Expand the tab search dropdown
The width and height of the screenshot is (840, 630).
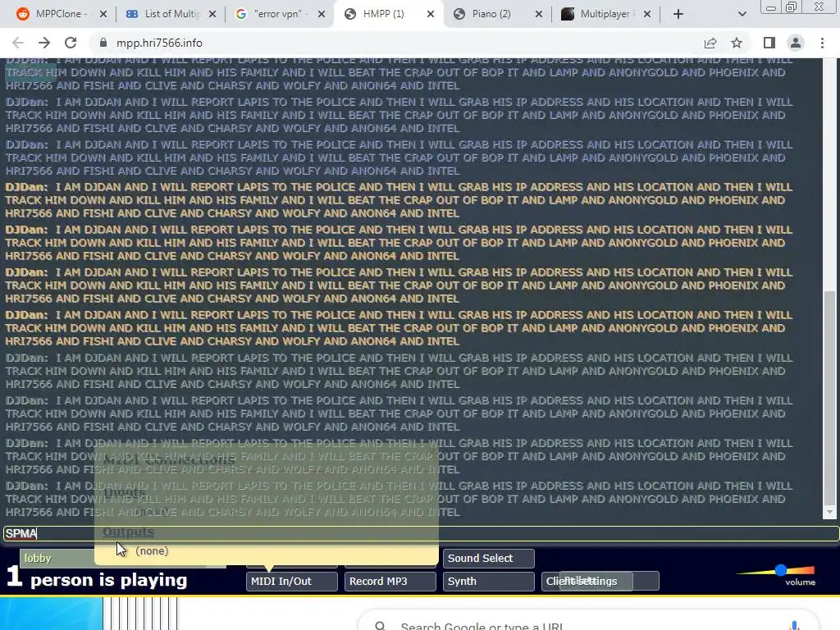click(742, 14)
